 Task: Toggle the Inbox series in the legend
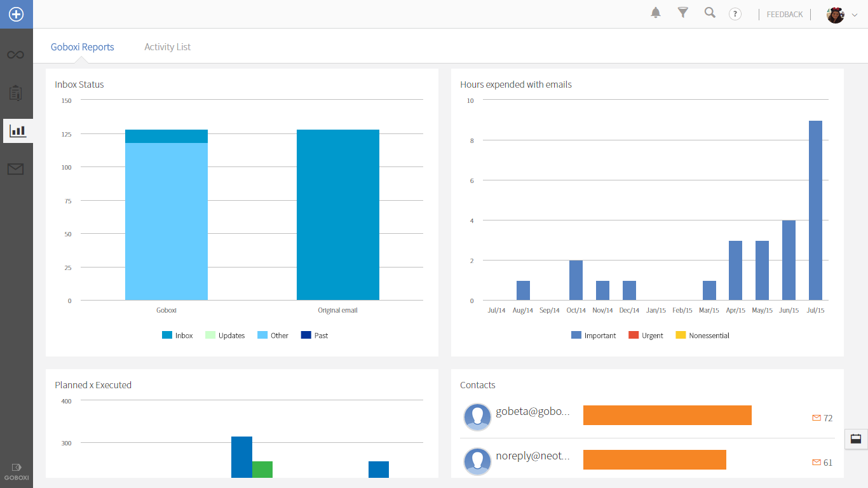coord(178,335)
